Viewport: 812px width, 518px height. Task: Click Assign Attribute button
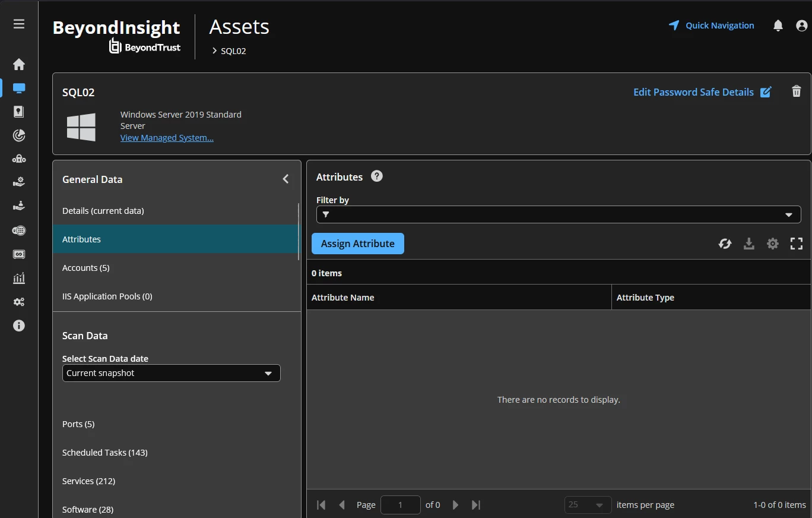pos(357,244)
